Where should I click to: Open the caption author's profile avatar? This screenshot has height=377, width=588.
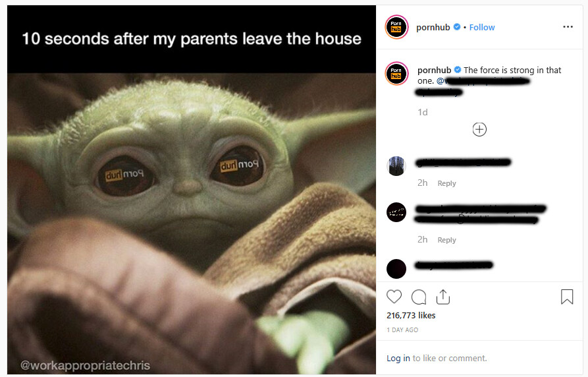tap(396, 74)
